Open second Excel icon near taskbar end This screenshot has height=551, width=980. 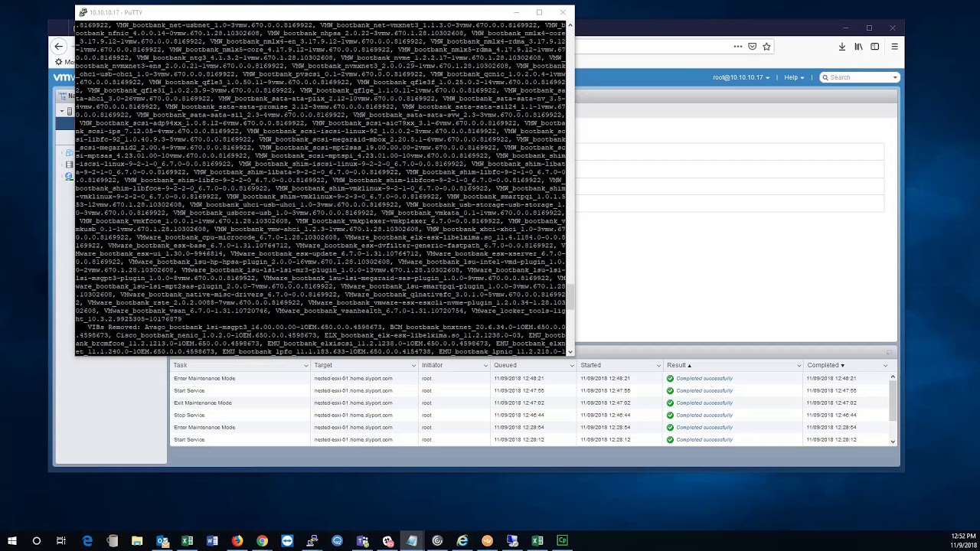[x=537, y=541]
